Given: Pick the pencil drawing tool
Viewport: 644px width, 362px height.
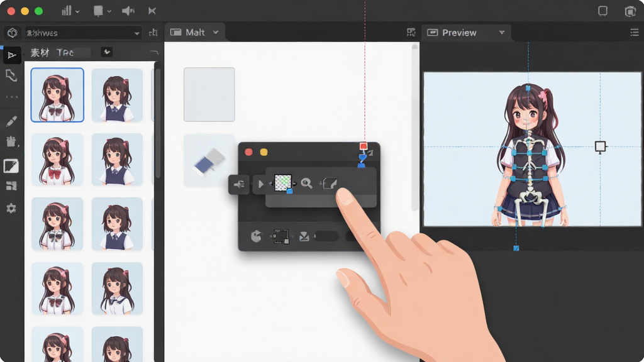Looking at the screenshot, I should 11,121.
